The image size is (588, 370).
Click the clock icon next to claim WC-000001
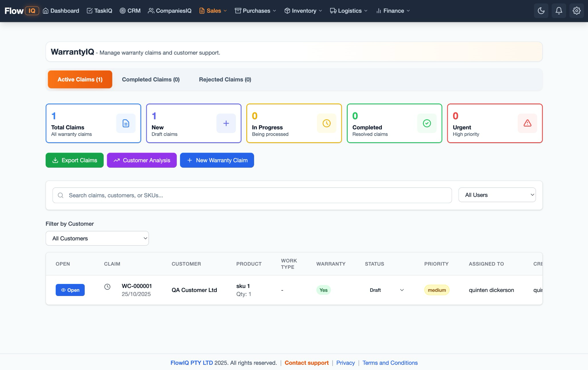[107, 287]
